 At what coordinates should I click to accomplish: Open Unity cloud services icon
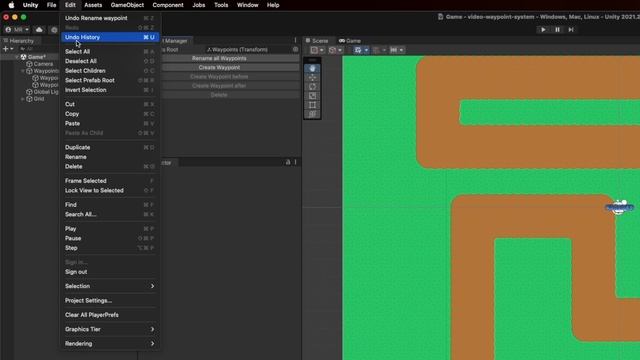(39, 29)
